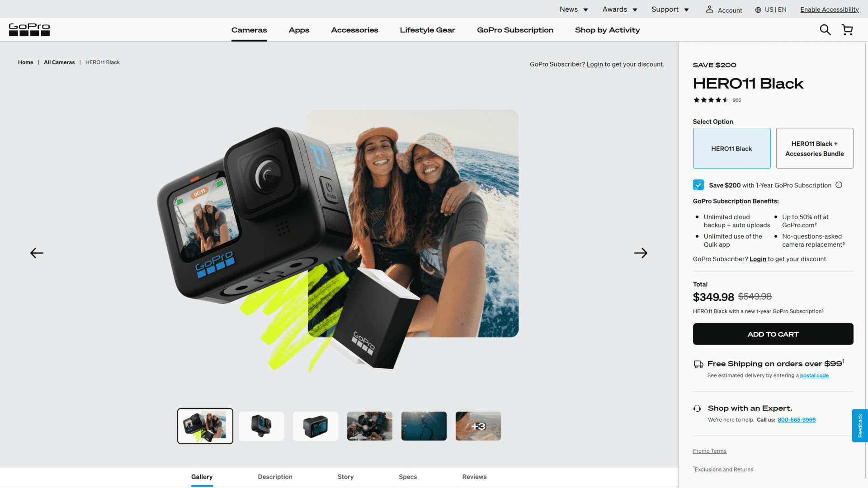Click Add to Cart button
Screen dimensions: 868x488
click(773, 333)
